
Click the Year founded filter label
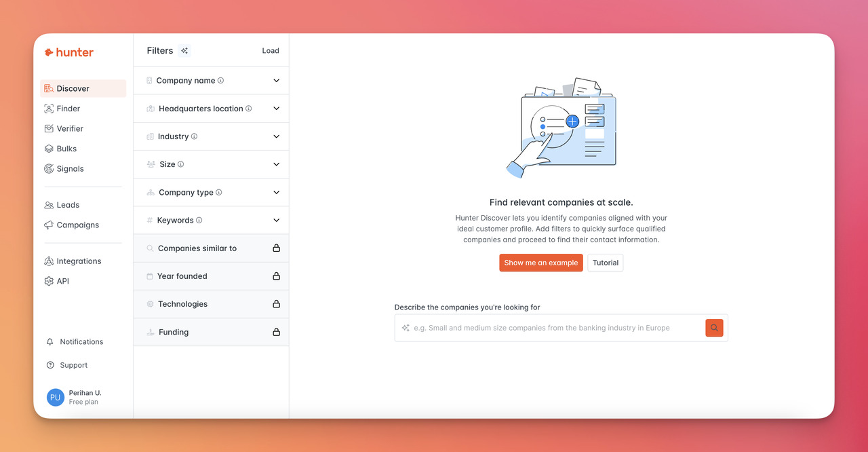tap(182, 276)
